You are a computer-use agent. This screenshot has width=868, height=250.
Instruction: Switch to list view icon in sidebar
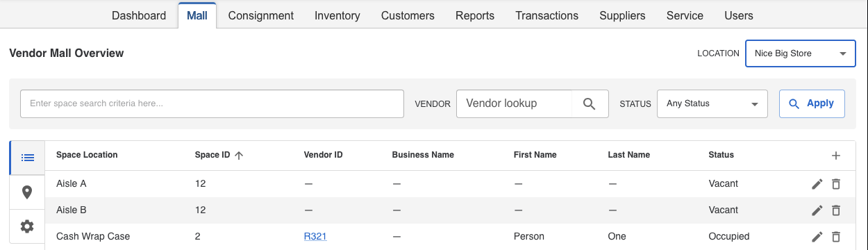(x=28, y=158)
